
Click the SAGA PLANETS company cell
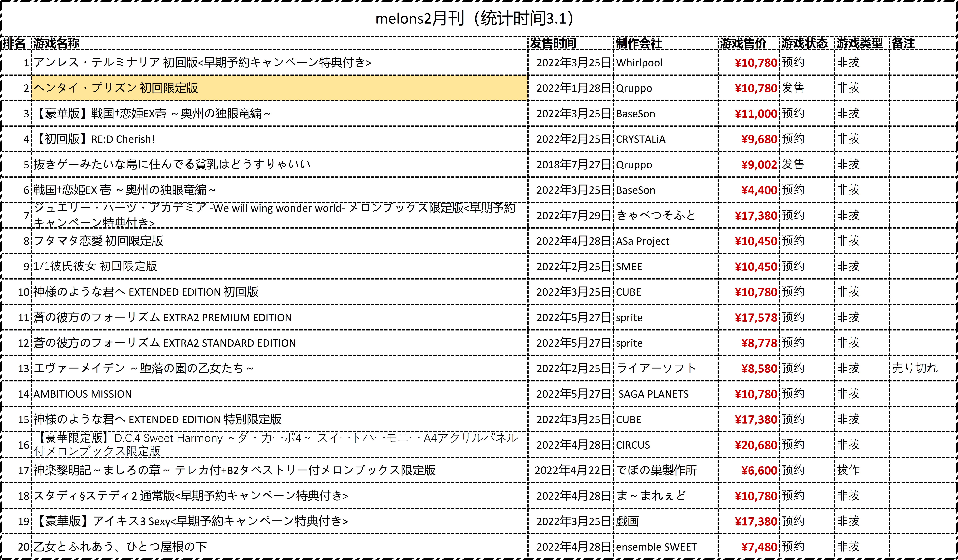(x=666, y=394)
